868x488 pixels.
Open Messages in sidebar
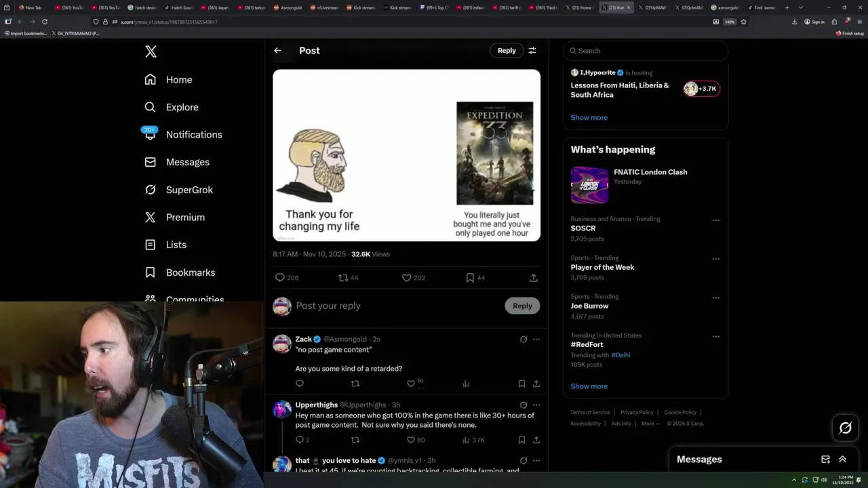[177, 162]
